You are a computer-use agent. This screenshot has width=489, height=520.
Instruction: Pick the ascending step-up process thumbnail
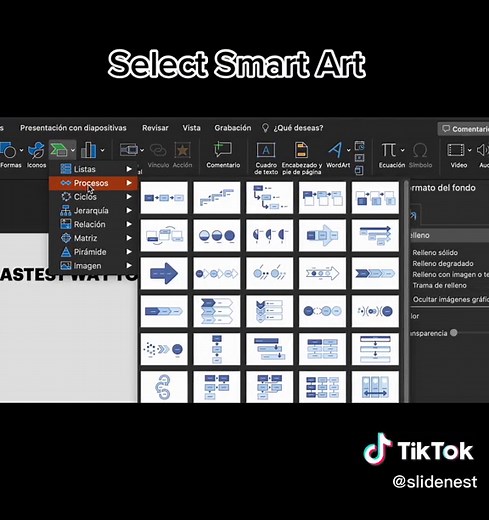[217, 198]
